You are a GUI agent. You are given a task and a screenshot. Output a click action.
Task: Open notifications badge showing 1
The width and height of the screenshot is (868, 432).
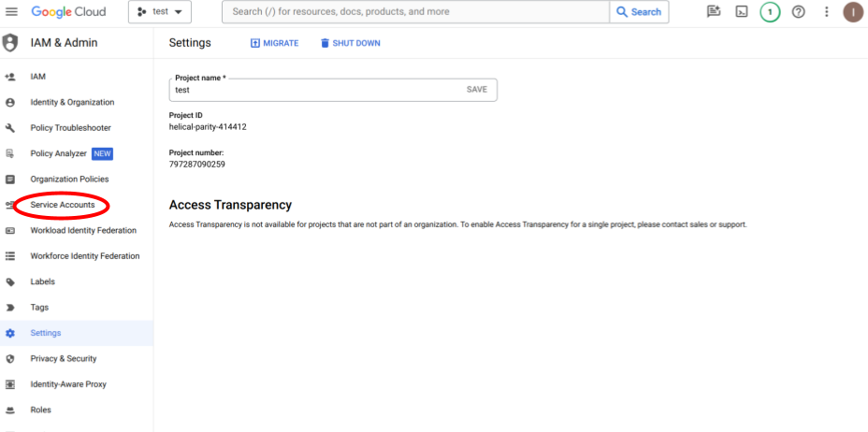770,12
